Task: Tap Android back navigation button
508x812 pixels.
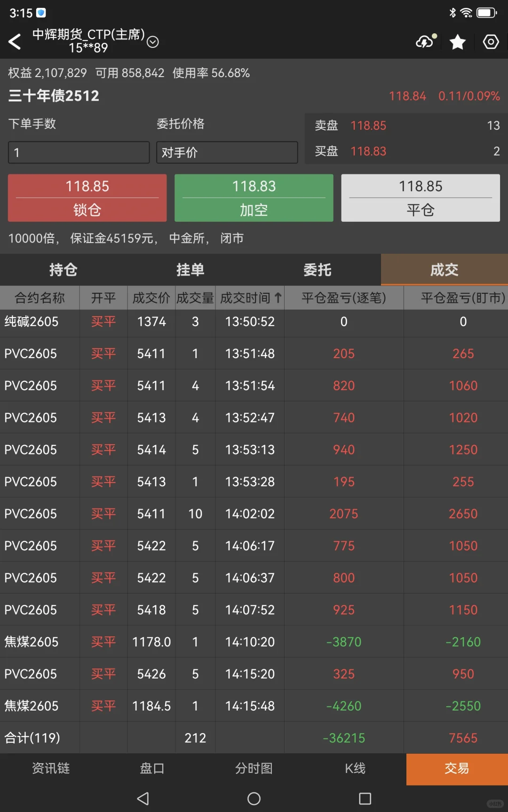Action: [x=143, y=798]
